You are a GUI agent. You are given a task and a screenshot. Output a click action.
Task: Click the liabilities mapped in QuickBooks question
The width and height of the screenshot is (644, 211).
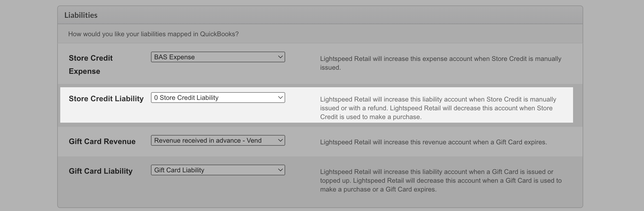153,34
